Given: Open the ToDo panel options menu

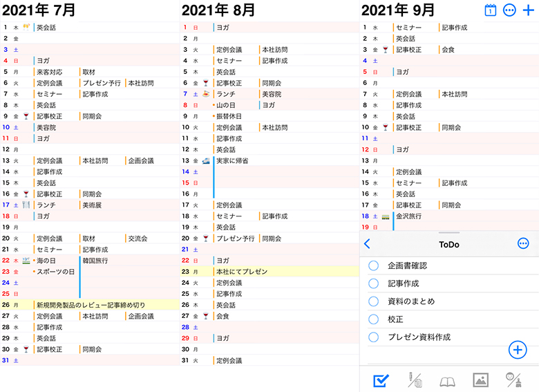Looking at the screenshot, I should point(523,243).
